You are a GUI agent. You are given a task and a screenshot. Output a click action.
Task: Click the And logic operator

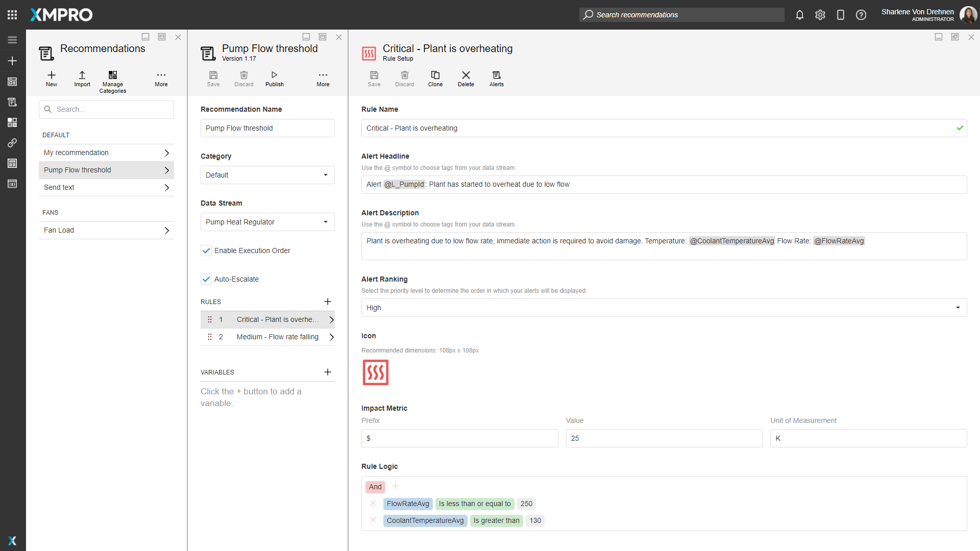point(375,487)
